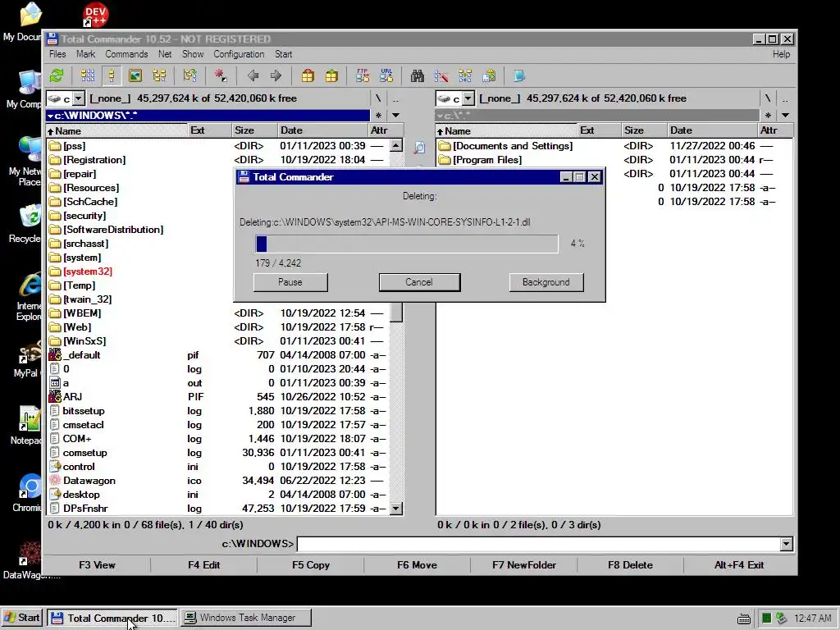Click the red asterisk toolbar icon

point(221,76)
